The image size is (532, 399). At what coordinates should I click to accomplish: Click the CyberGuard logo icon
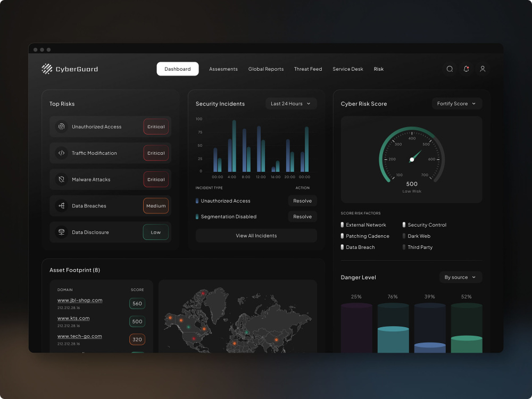click(47, 69)
